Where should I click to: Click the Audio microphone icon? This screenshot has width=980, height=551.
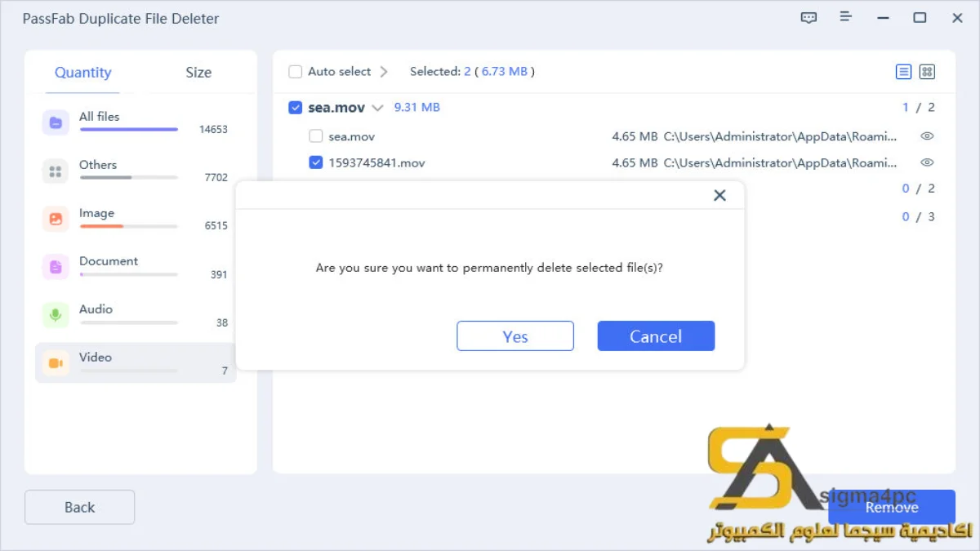[56, 315]
